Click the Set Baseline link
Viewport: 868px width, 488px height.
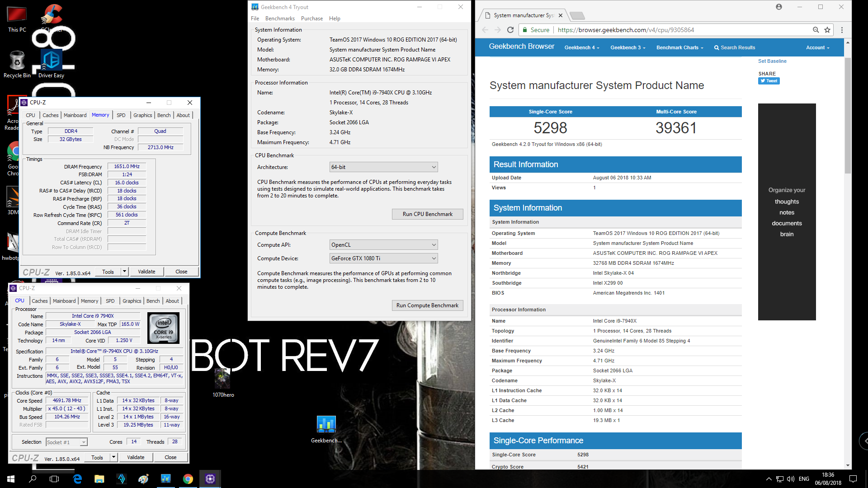click(x=772, y=61)
